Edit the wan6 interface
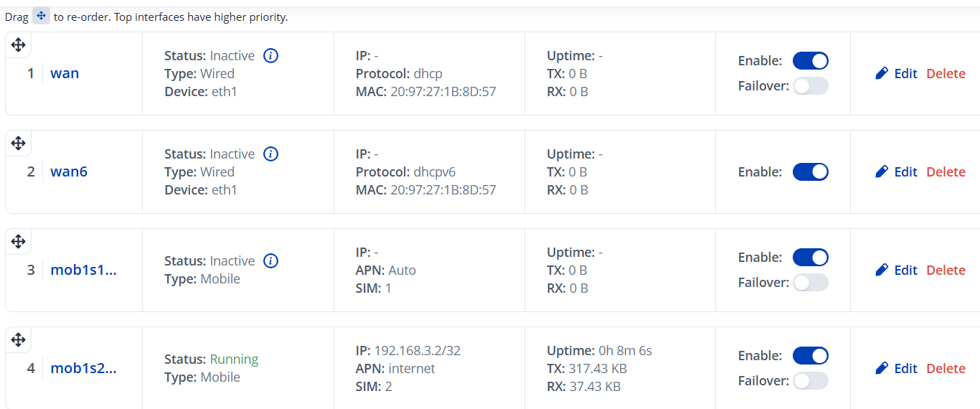The height and width of the screenshot is (409, 980). [897, 171]
